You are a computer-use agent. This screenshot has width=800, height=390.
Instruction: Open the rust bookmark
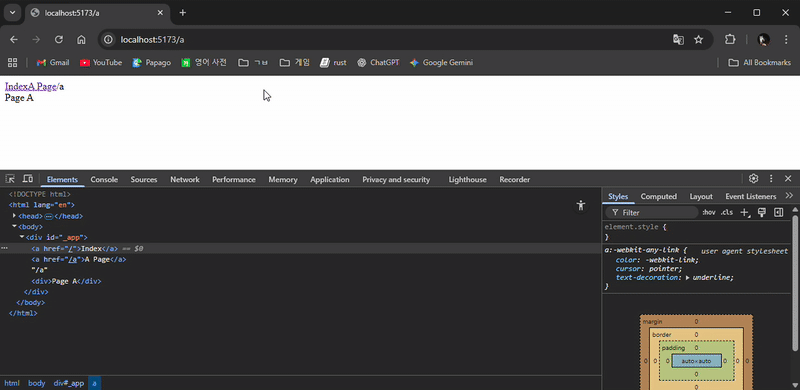point(333,62)
